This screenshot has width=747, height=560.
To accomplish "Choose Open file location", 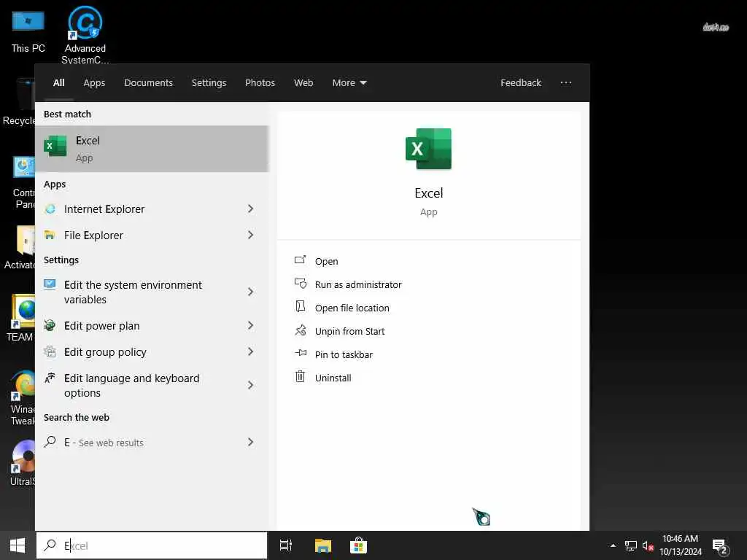I will point(352,308).
